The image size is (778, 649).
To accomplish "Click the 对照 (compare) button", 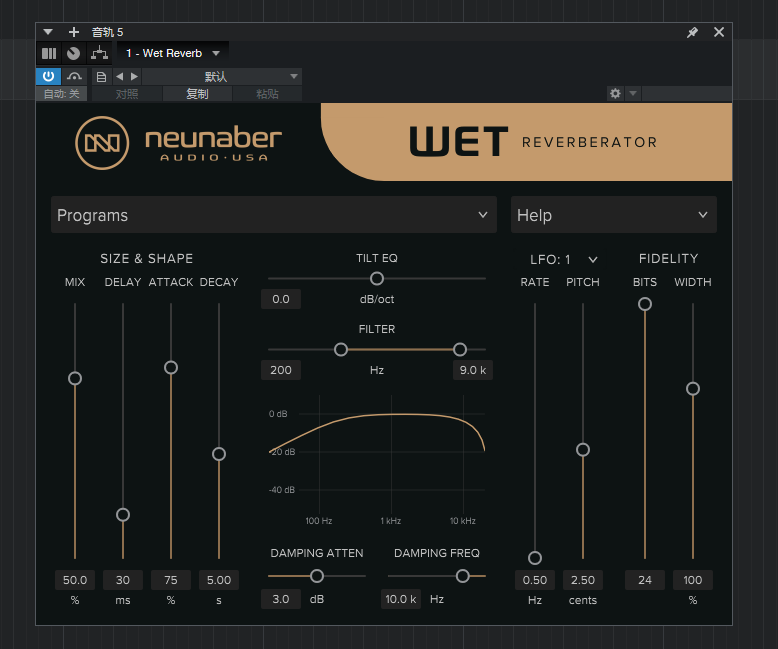I will point(127,94).
